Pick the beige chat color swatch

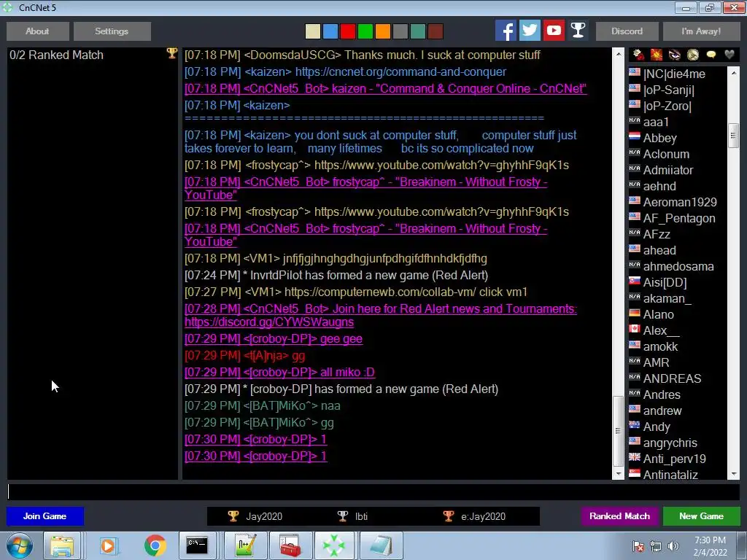coord(312,31)
